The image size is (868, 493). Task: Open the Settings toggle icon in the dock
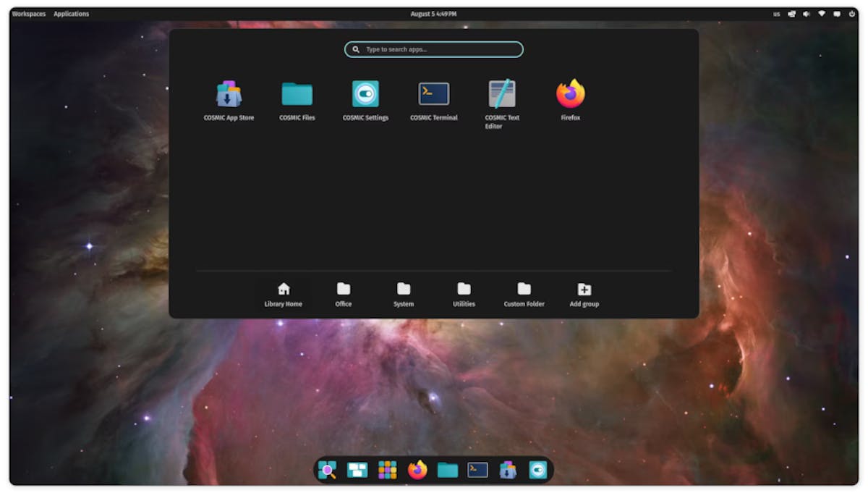pos(538,471)
